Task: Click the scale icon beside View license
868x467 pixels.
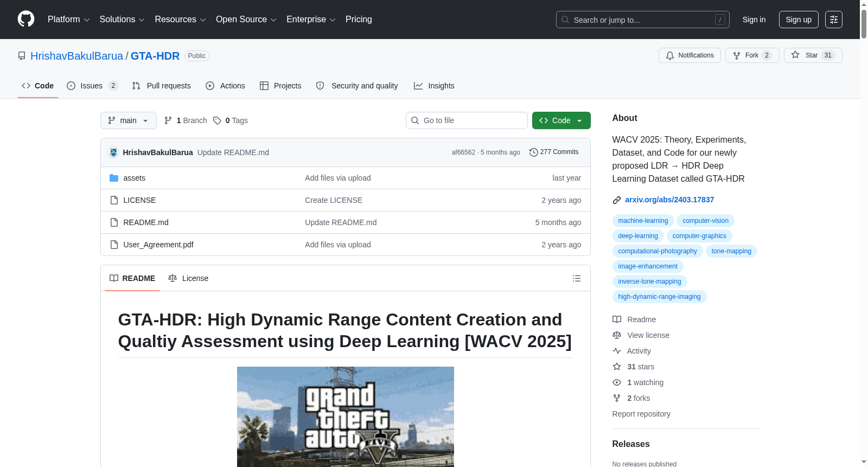Action: click(x=617, y=335)
